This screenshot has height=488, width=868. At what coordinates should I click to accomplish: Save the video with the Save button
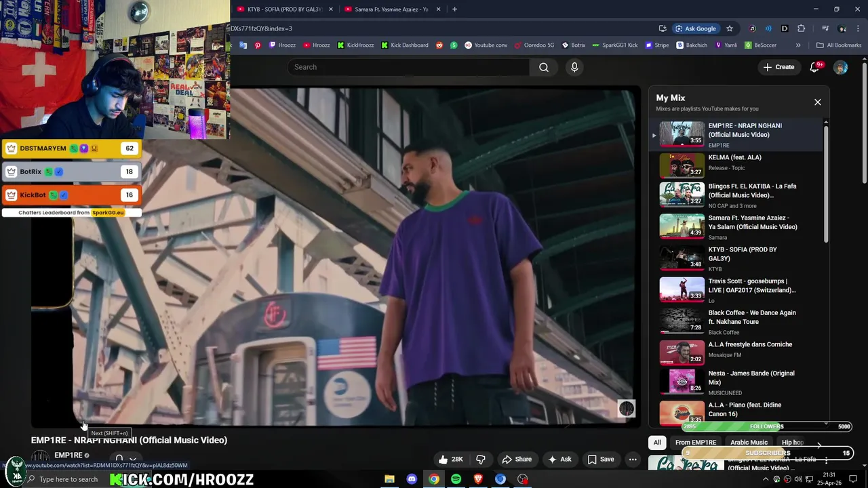coord(601,459)
